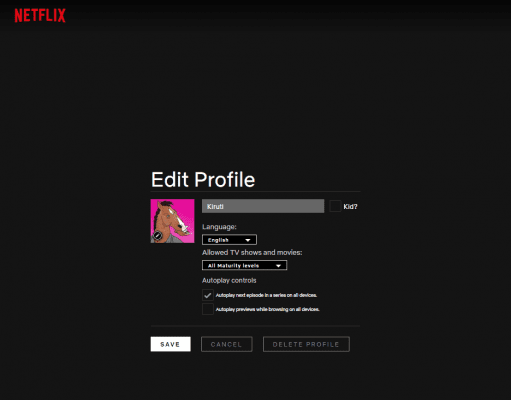Select the BoJack Horseman profile avatar
Screen dimensions: 511x400
pyautogui.click(x=172, y=221)
